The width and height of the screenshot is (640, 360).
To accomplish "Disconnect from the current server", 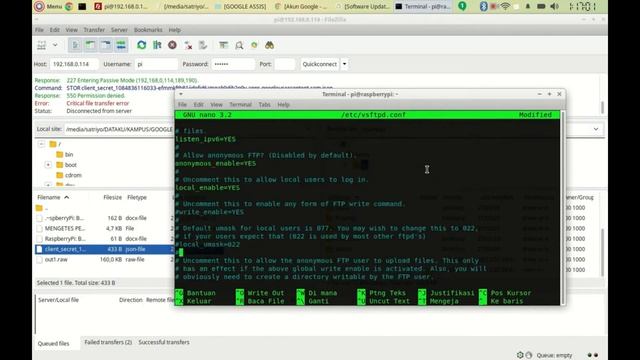I will pos(188,45).
